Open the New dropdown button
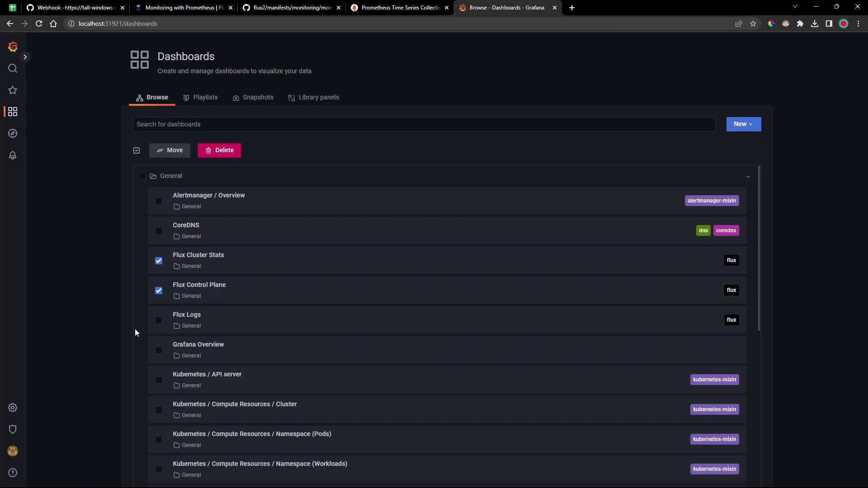Viewport: 868px width, 488px height. 744,124
